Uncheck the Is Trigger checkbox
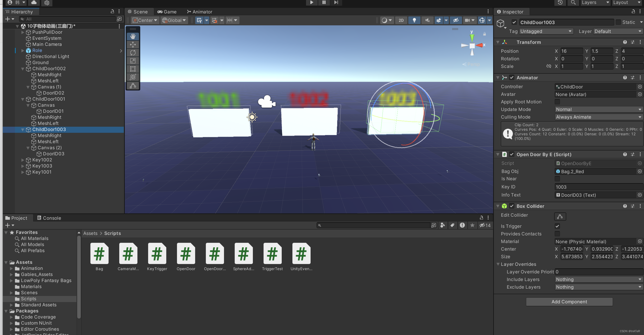 point(557,226)
